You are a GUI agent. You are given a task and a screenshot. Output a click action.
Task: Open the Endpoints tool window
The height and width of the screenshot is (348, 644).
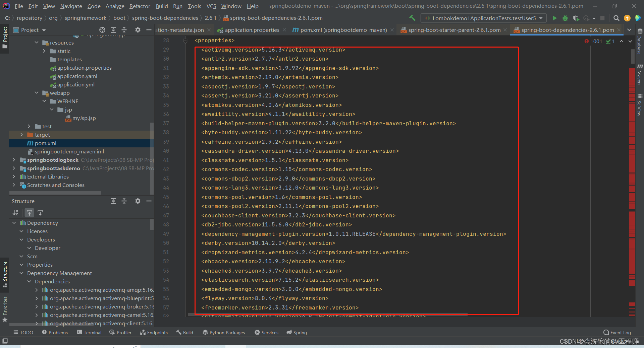coord(154,333)
